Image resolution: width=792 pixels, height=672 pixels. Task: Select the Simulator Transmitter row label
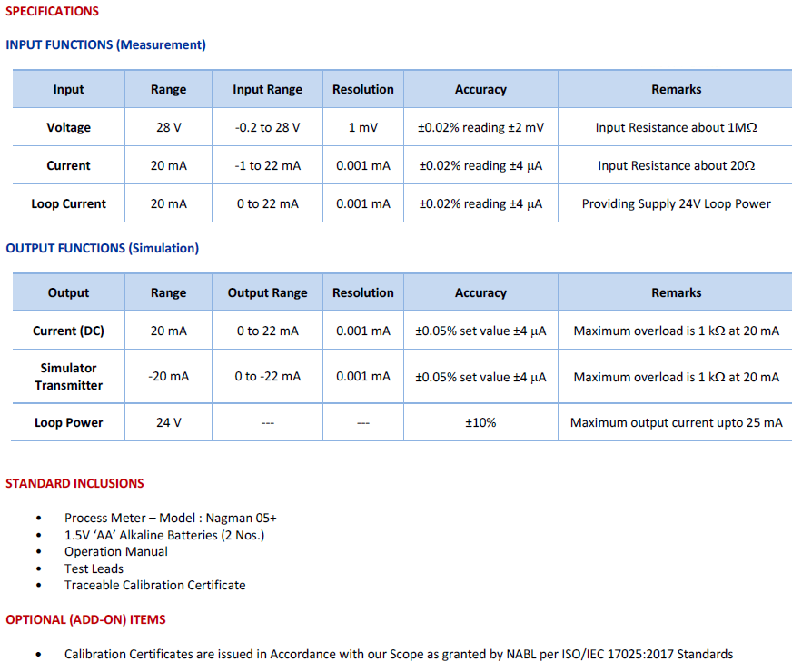tap(68, 377)
